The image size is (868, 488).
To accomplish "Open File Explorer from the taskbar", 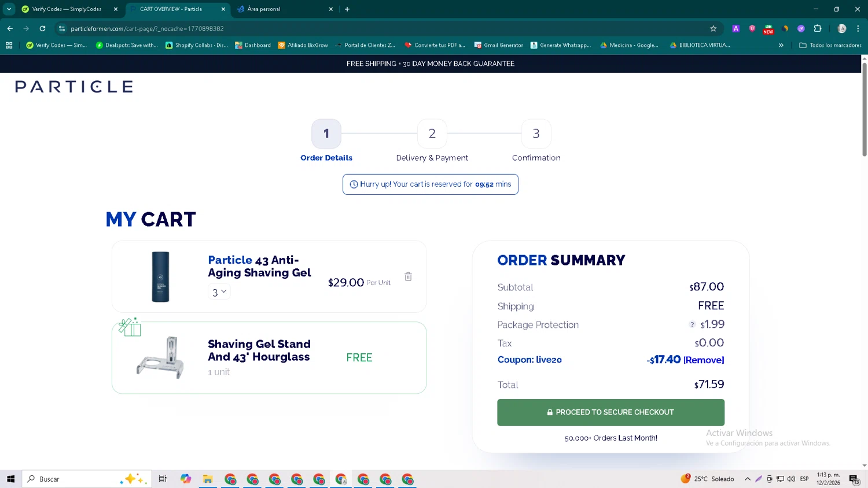I will click(208, 479).
